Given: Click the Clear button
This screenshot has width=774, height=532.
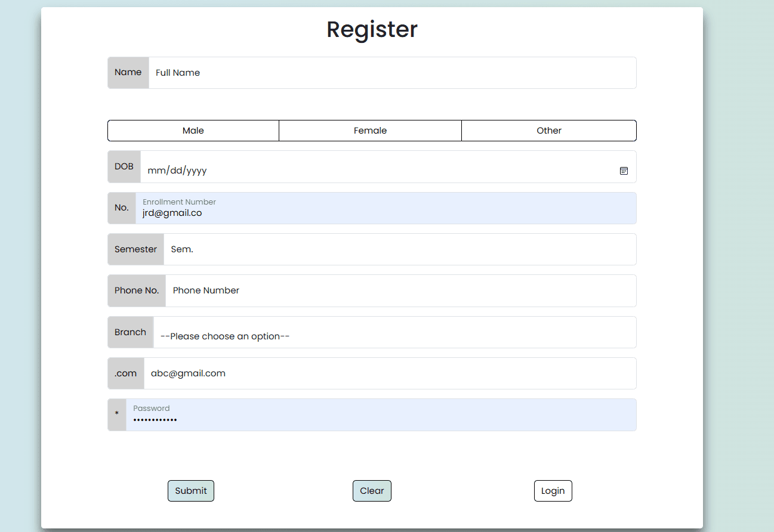Looking at the screenshot, I should [x=372, y=491].
